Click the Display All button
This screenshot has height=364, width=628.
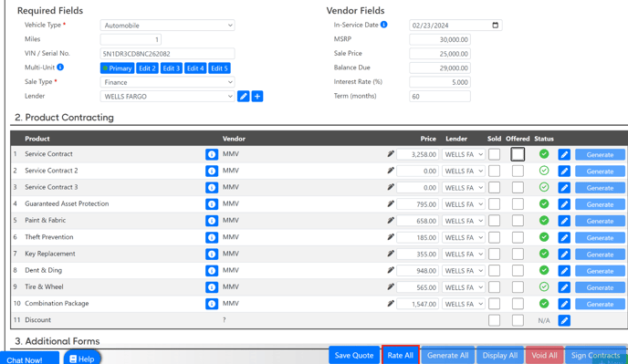coord(500,355)
